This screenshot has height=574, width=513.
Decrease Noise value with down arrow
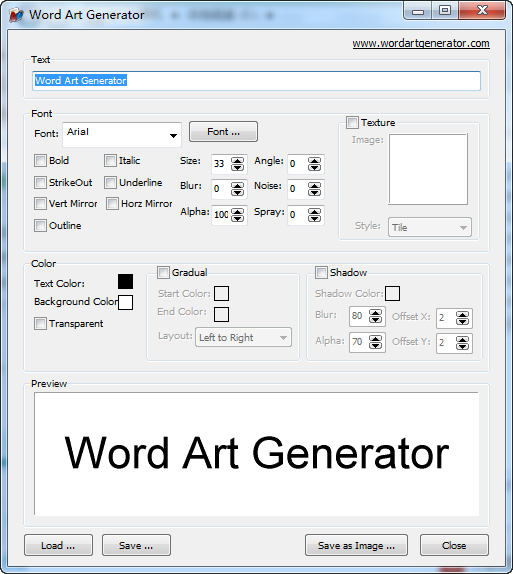click(314, 193)
